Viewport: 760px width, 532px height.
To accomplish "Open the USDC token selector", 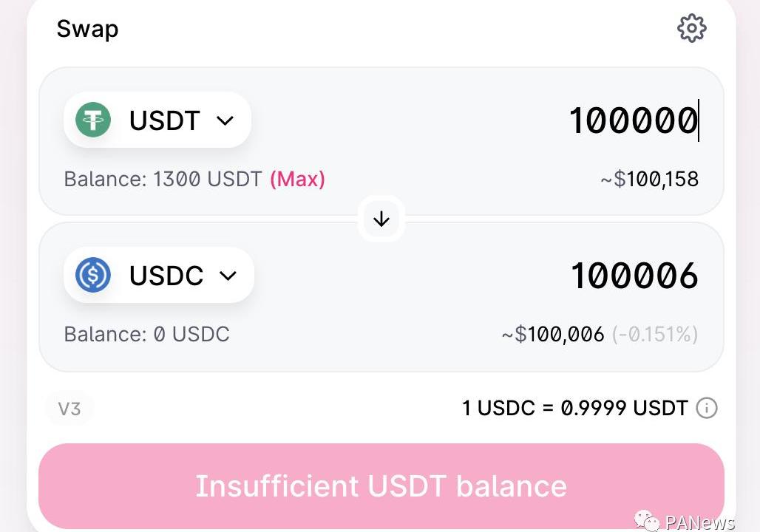I will 159,275.
